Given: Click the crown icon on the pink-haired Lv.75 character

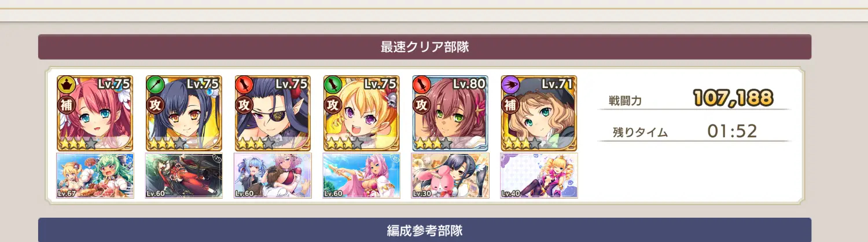Looking at the screenshot, I should pyautogui.click(x=65, y=85).
